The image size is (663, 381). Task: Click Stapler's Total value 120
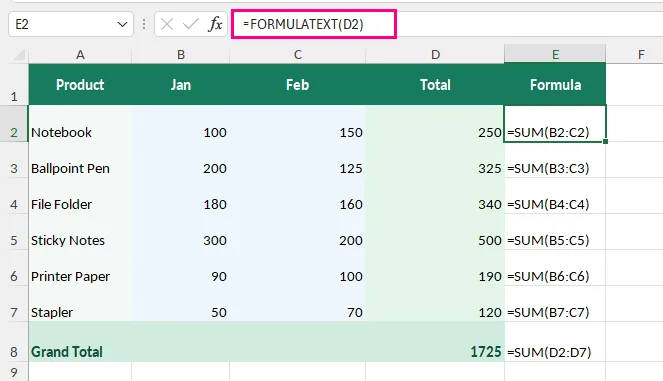pyautogui.click(x=435, y=304)
